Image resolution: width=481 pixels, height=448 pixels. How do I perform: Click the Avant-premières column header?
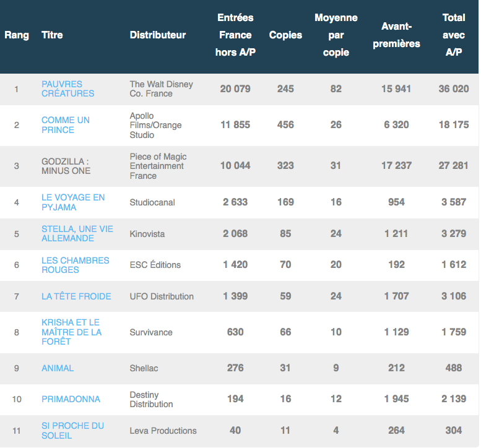(x=396, y=35)
